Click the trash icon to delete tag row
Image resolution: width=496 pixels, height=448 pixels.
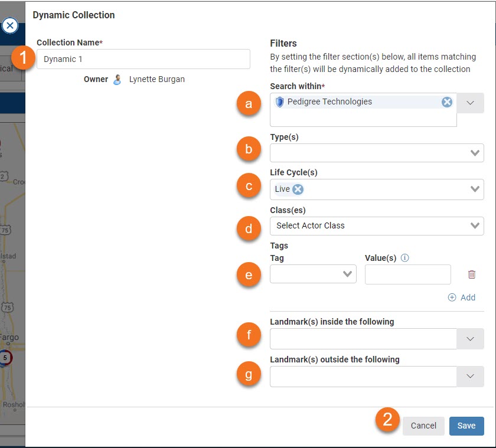(471, 274)
